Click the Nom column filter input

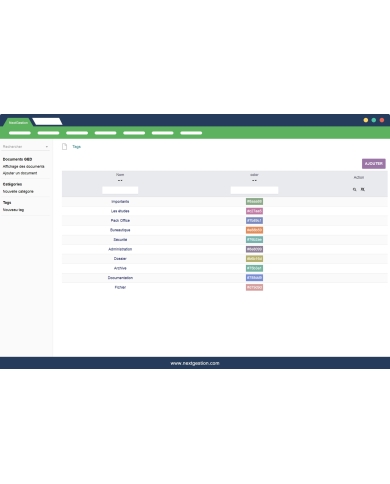coord(120,190)
